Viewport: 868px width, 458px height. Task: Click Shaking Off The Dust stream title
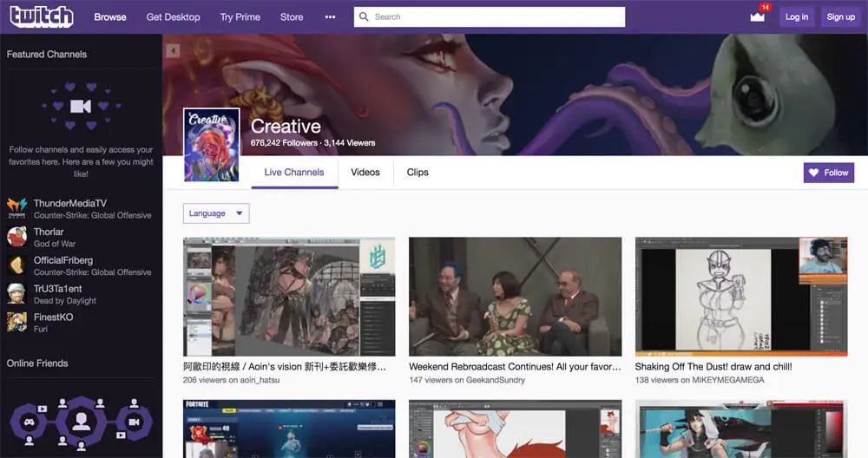713,366
